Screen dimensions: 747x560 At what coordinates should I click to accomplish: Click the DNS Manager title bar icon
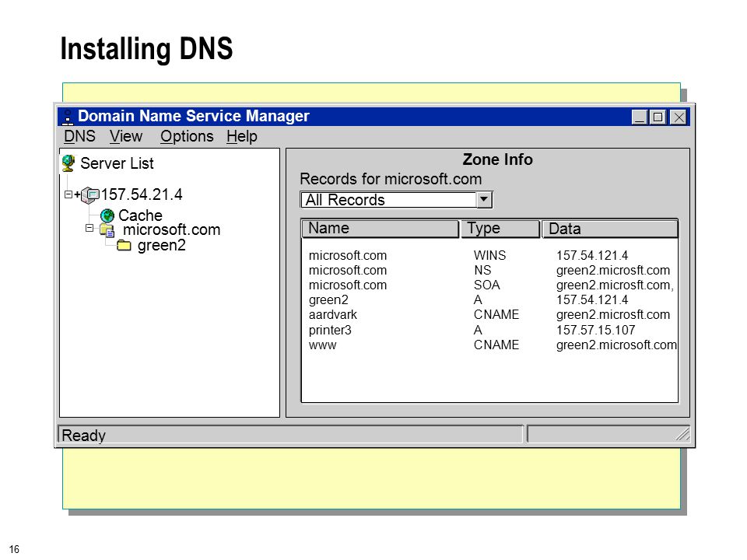click(68, 117)
